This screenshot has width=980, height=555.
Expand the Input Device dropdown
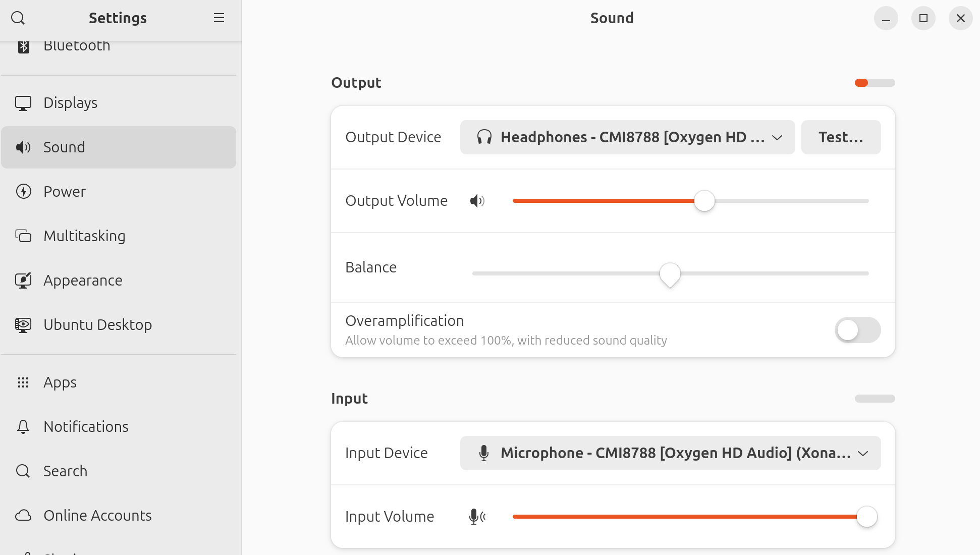(670, 453)
